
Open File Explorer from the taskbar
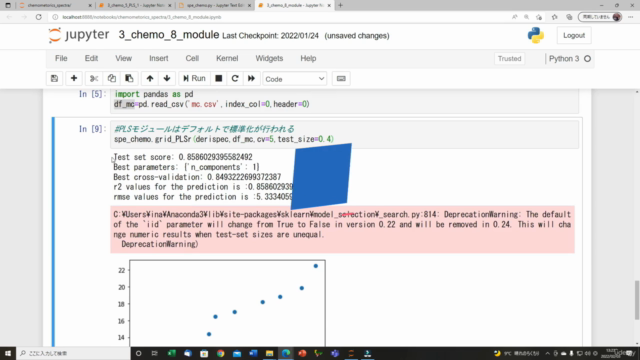tap(269, 353)
